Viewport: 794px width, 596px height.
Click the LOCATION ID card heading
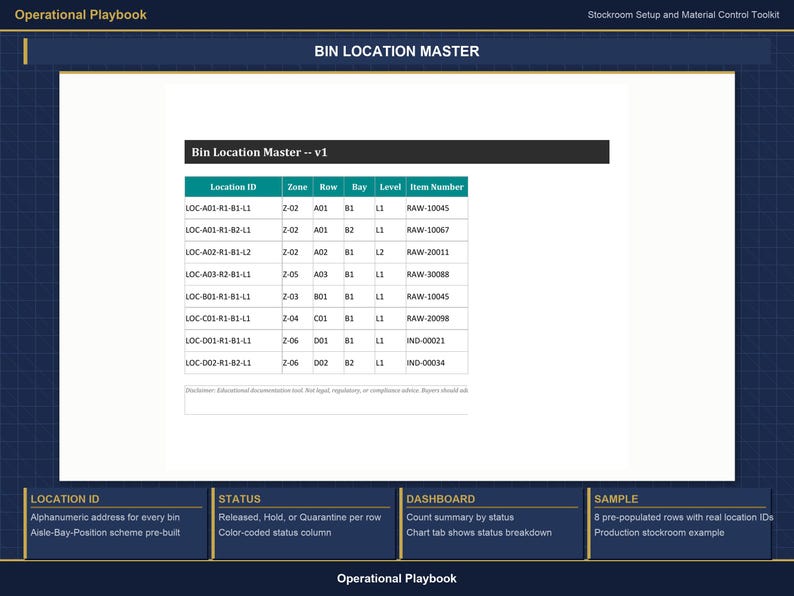(x=65, y=499)
